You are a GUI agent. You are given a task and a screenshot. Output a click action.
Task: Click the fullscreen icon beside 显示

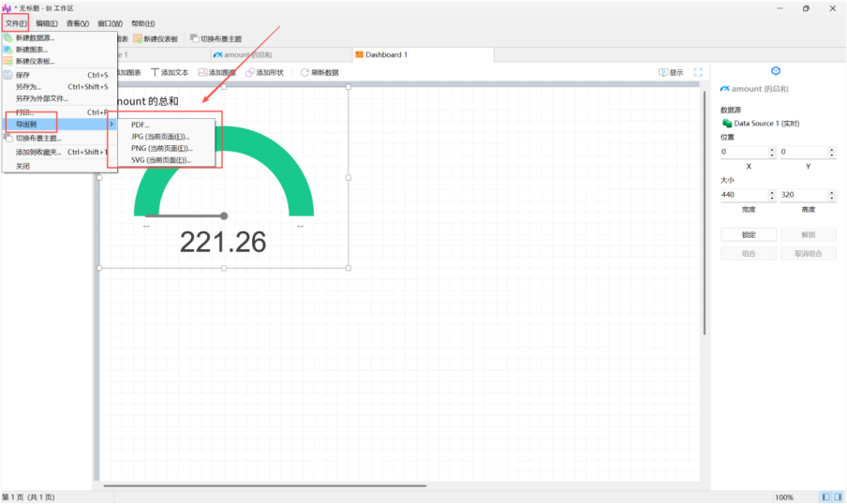[698, 72]
